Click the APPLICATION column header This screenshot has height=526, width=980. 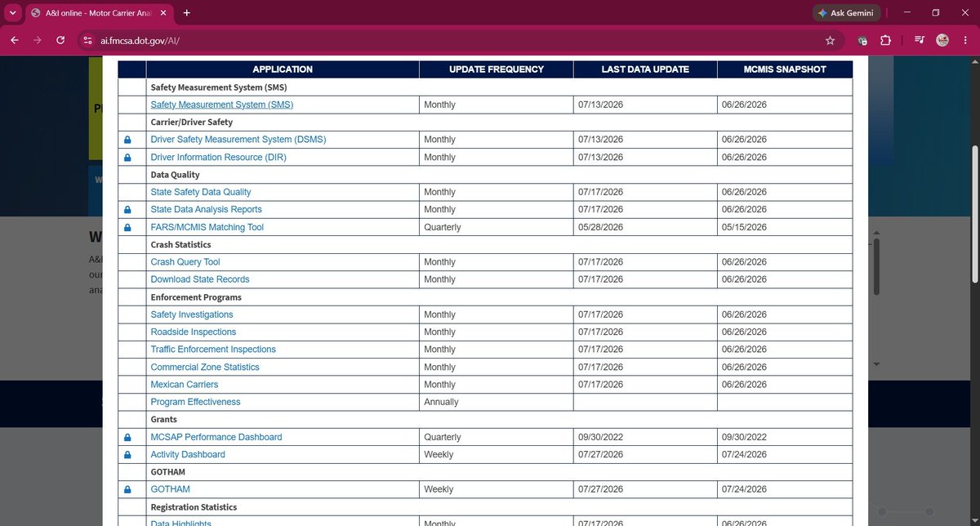pyautogui.click(x=283, y=69)
